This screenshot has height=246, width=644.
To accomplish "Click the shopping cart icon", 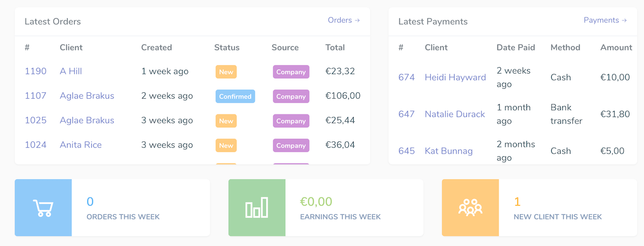I will tap(43, 208).
